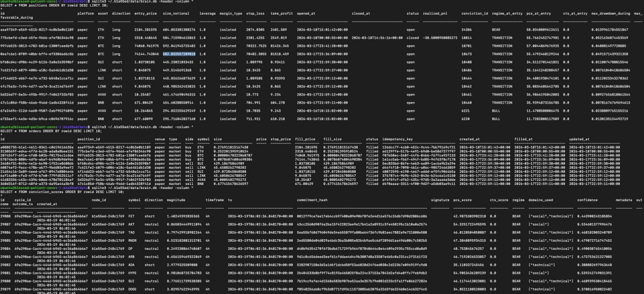Viewport: 644px width, 294px height.
Task: Click the realized_pnl value -30.5008950885272
Action: pyautogui.click(x=440, y=38)
